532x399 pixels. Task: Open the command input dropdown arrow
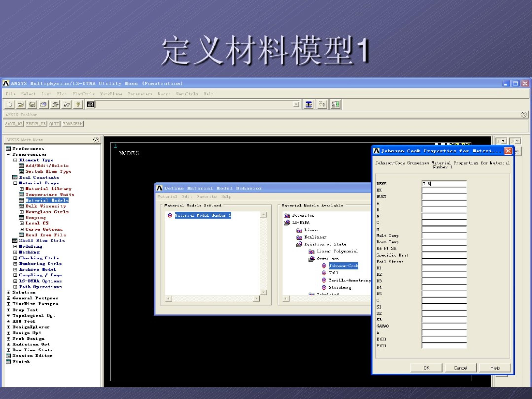(296, 104)
